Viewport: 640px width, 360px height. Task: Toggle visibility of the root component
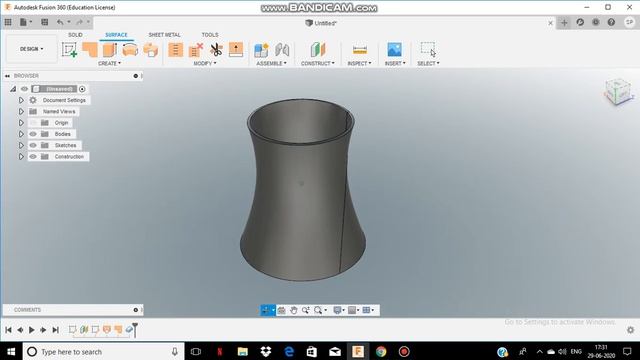point(24,89)
